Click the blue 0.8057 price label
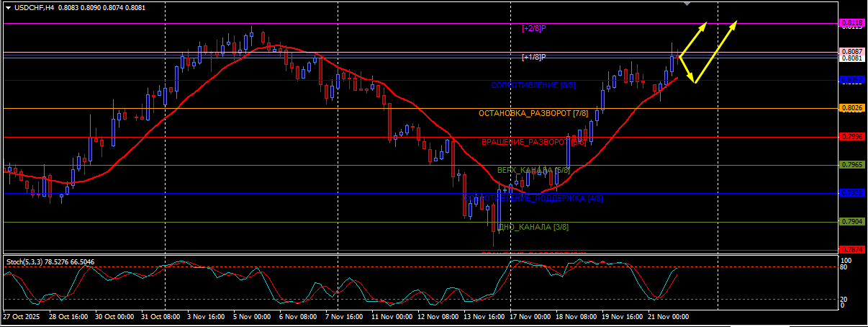This screenshot has width=868, height=327. [x=852, y=80]
